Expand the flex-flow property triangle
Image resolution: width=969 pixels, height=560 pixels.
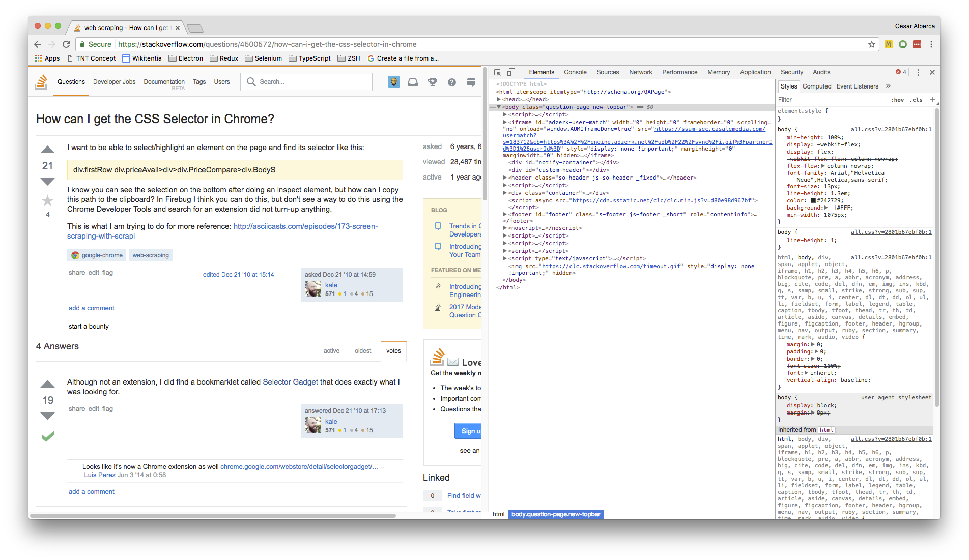click(x=823, y=166)
